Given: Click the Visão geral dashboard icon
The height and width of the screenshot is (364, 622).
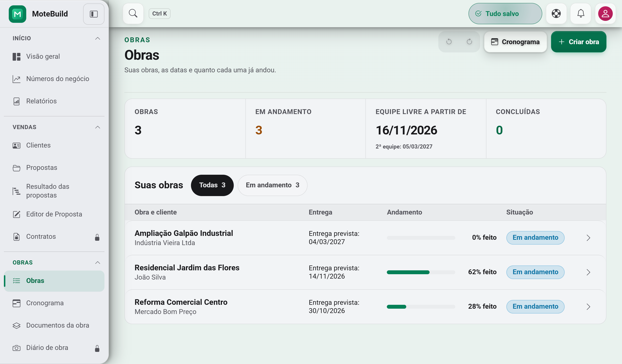Looking at the screenshot, I should [17, 57].
